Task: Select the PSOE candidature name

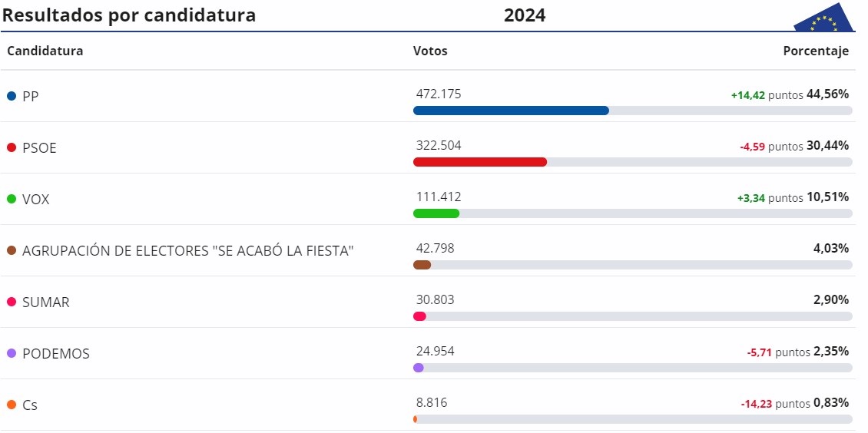Action: [x=39, y=148]
